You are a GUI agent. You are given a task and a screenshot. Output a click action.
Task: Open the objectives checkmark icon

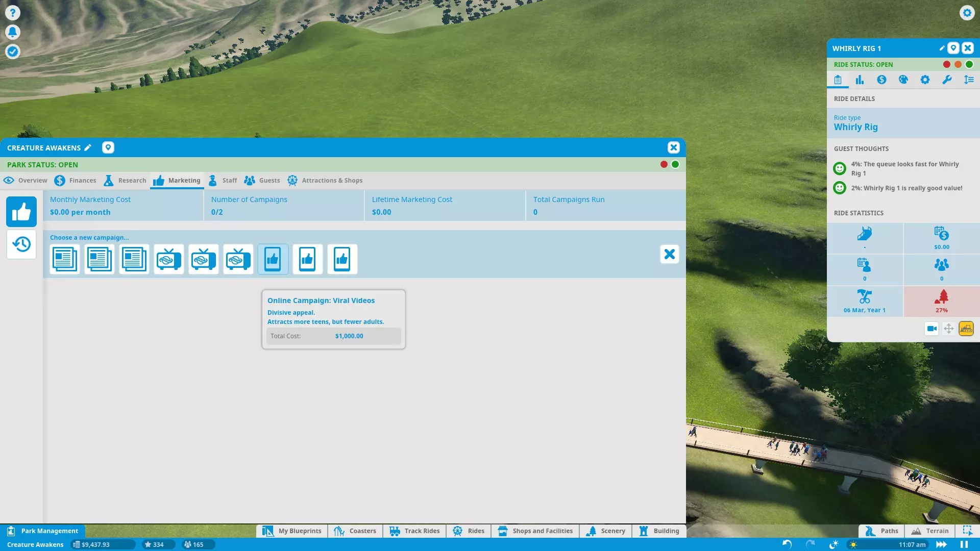click(x=13, y=52)
